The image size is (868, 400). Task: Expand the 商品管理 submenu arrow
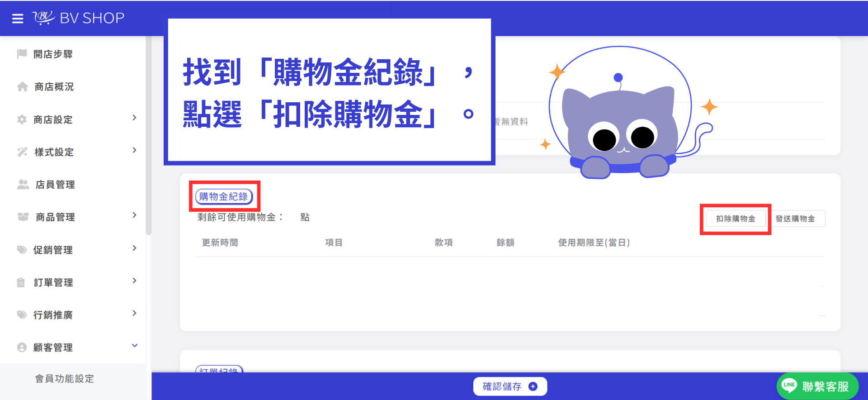[134, 215]
